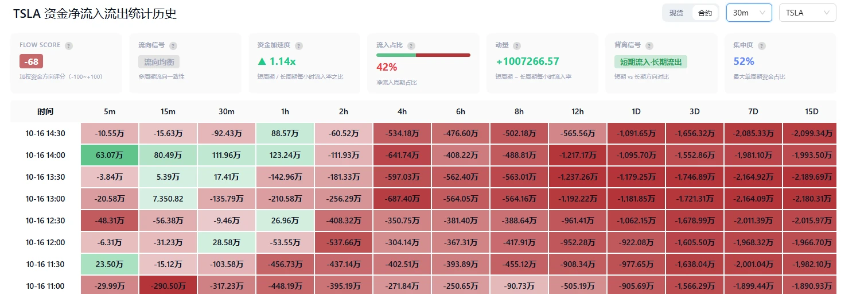Viewport: 868px width, 294px height.
Task: Select the 4h column header
Action: [402, 111]
